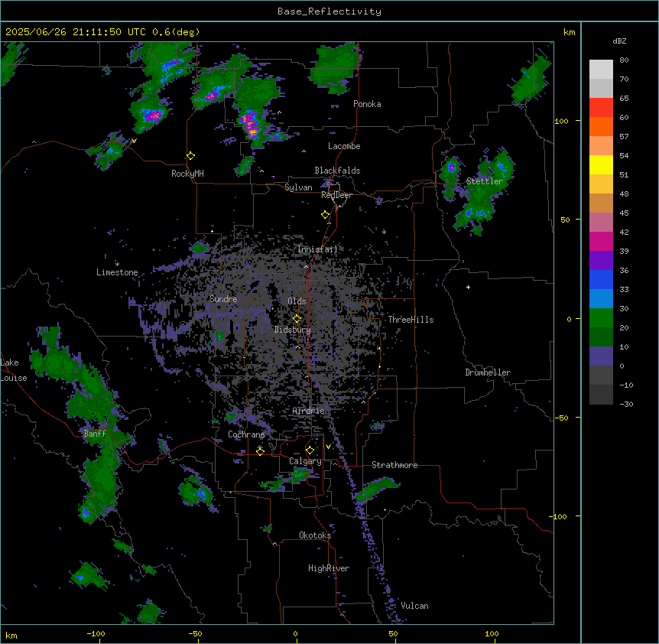
Task: Click the ThreeHills label
Action: (411, 320)
